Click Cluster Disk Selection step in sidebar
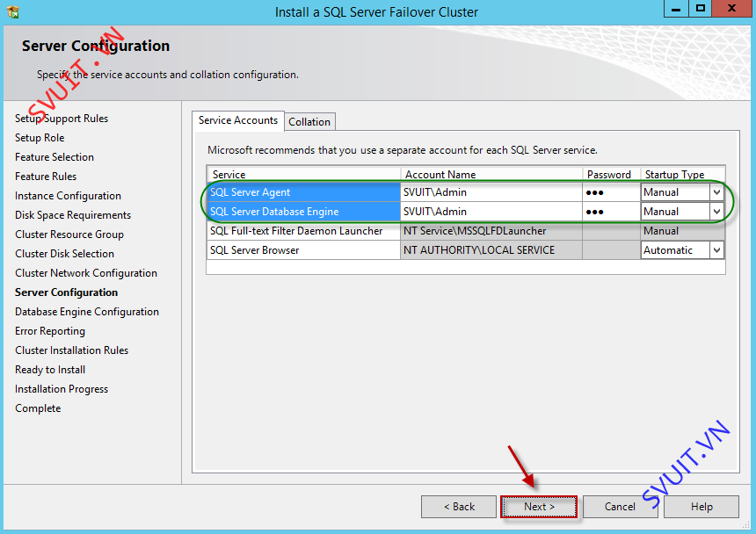 click(64, 253)
